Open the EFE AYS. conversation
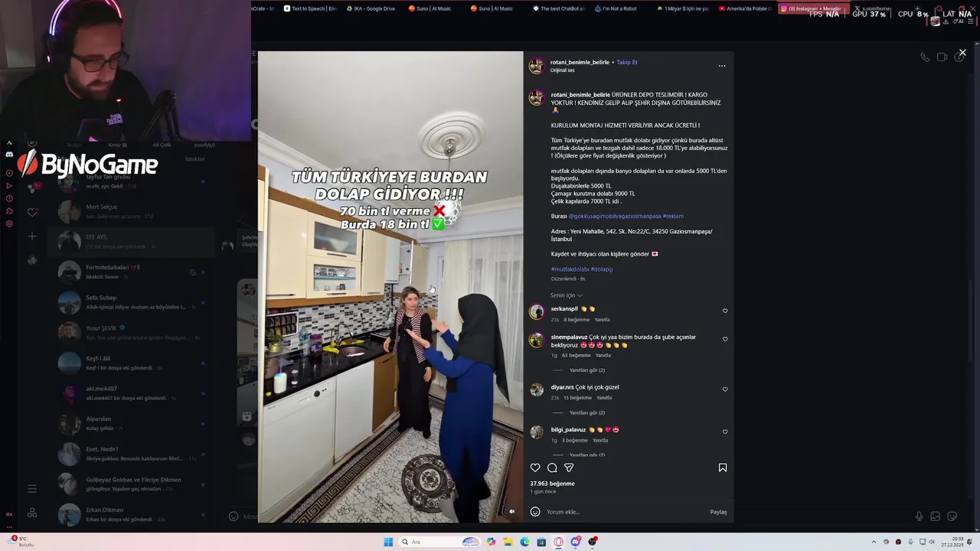Viewport: 980px width, 551px height. [x=130, y=242]
